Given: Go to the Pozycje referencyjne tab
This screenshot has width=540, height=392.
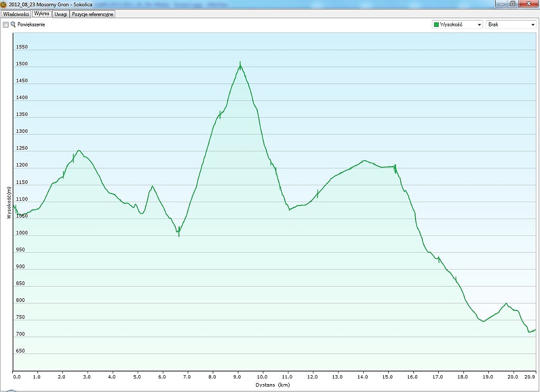Looking at the screenshot, I should pyautogui.click(x=93, y=14).
